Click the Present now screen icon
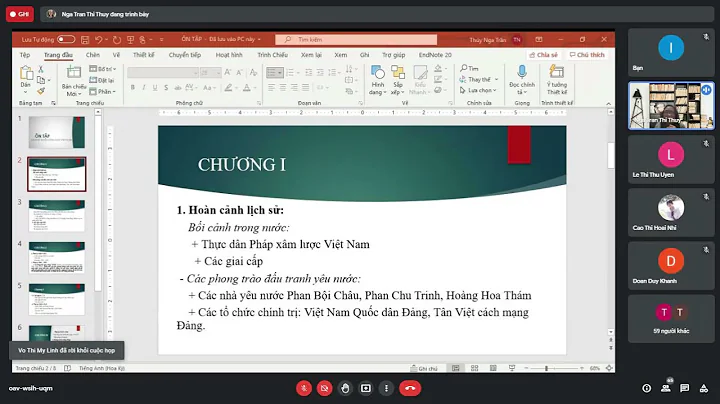 366,388
